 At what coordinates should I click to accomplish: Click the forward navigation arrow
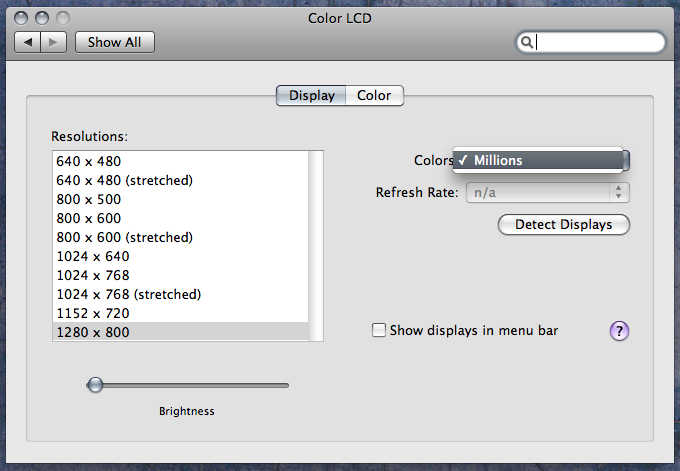[54, 42]
